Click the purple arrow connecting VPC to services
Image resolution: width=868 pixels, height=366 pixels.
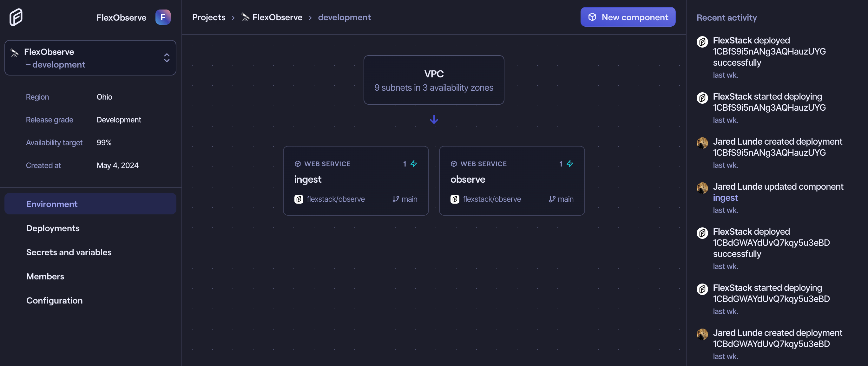(434, 120)
